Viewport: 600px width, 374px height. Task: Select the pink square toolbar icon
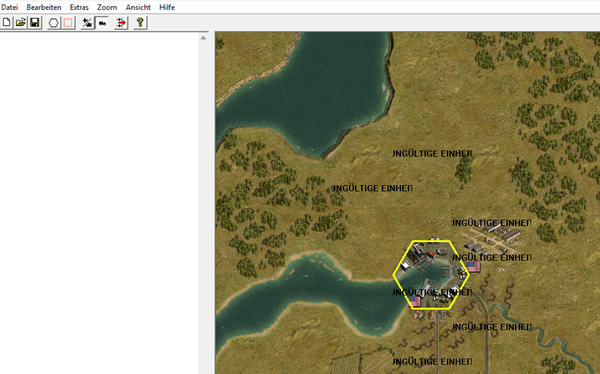(68, 23)
